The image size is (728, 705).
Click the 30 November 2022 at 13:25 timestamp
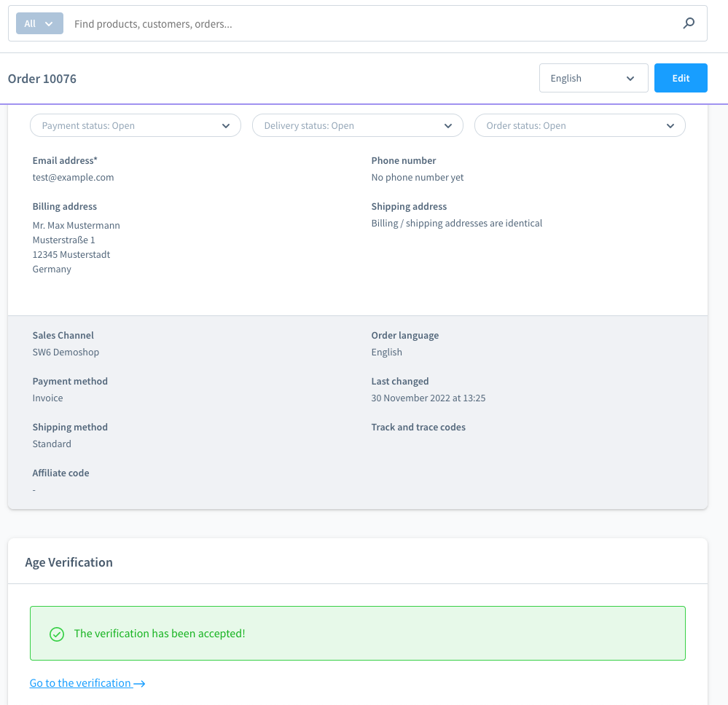(428, 398)
